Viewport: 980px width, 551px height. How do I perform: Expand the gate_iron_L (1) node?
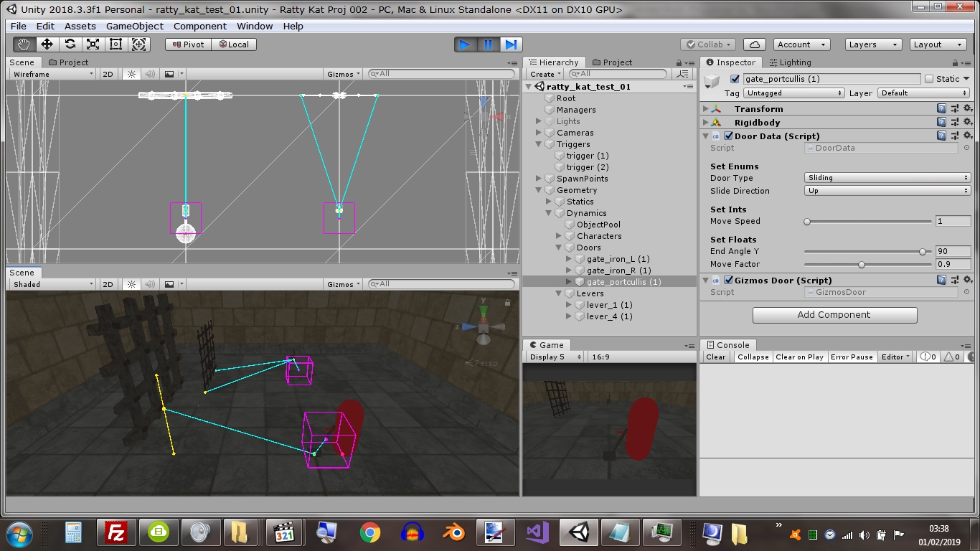pyautogui.click(x=569, y=259)
